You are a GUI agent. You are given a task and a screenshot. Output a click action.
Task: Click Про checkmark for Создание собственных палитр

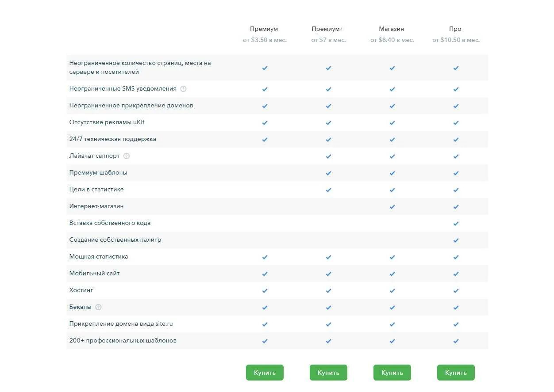click(456, 240)
